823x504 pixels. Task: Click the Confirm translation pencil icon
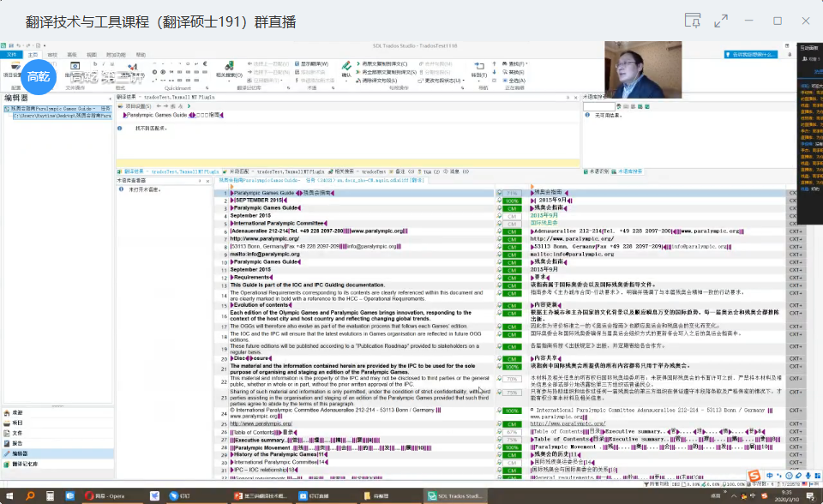tap(346, 69)
